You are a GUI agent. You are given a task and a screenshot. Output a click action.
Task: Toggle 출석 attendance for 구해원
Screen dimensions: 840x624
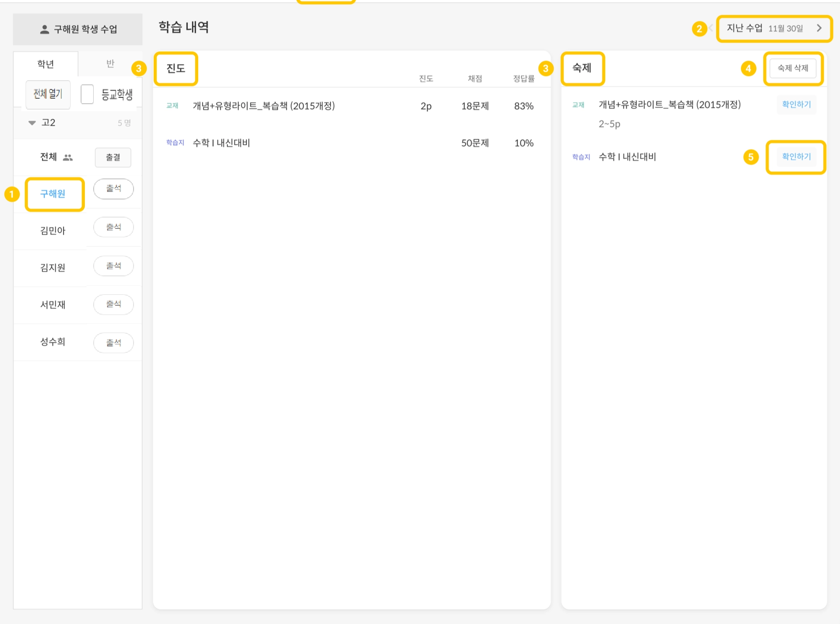click(113, 189)
